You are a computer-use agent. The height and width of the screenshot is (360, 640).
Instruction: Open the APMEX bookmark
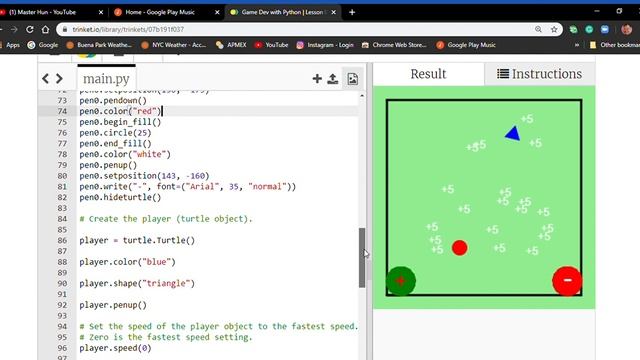point(231,45)
